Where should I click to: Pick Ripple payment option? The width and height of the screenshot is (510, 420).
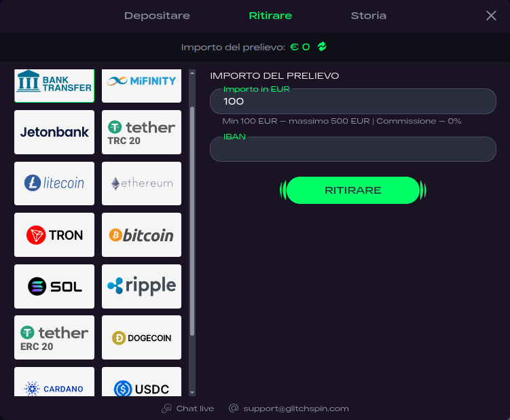141,286
